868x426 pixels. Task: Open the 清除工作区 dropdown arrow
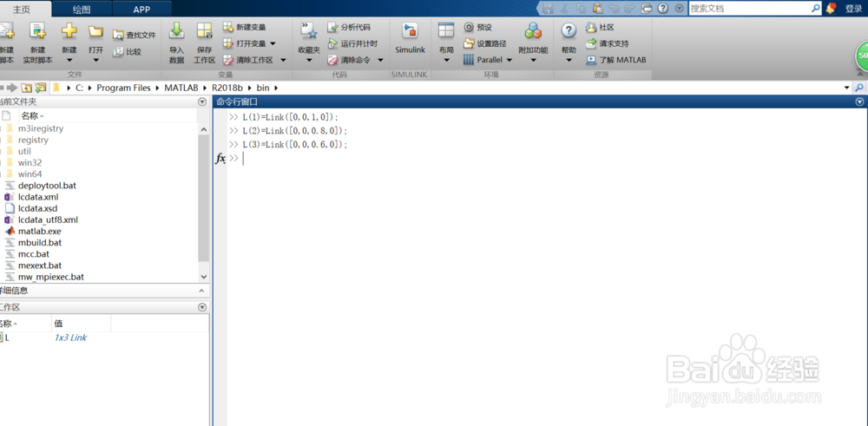tap(283, 60)
